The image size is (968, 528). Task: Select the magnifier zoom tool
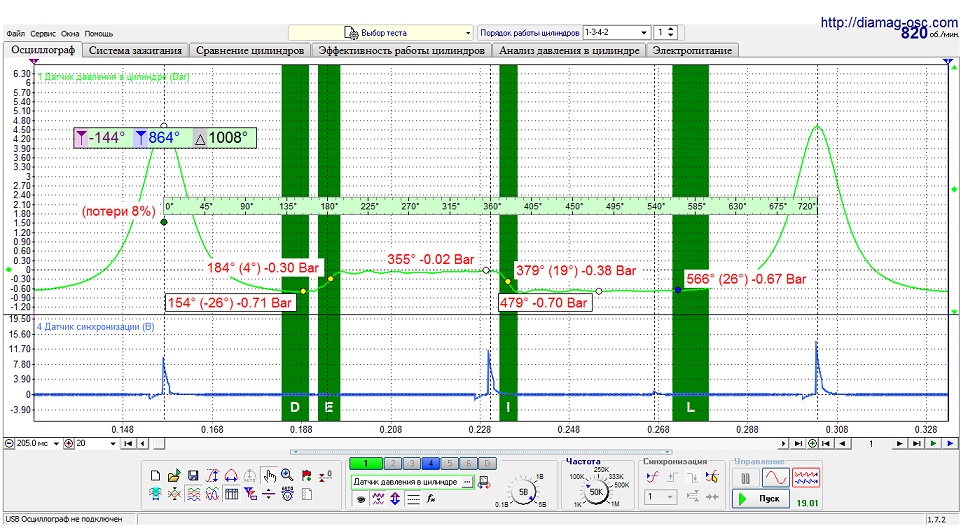287,475
